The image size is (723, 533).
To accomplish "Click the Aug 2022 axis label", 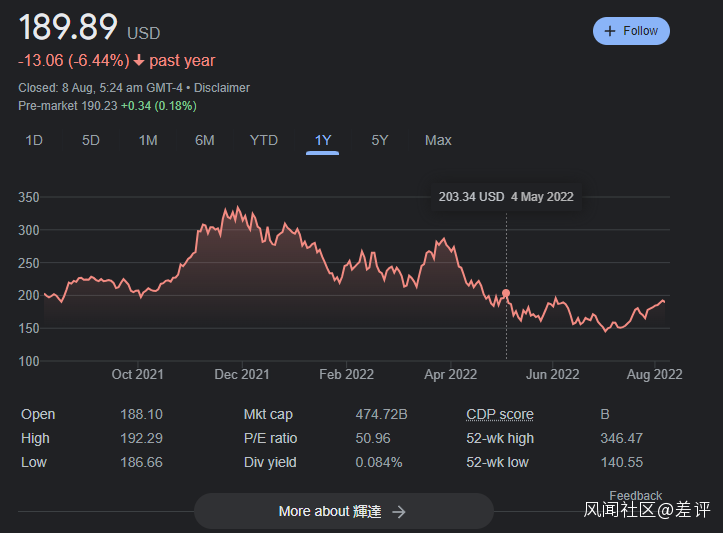I will click(x=654, y=375).
